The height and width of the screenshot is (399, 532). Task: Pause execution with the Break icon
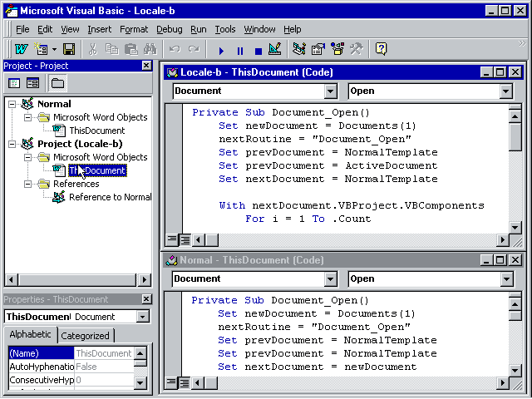click(x=240, y=51)
